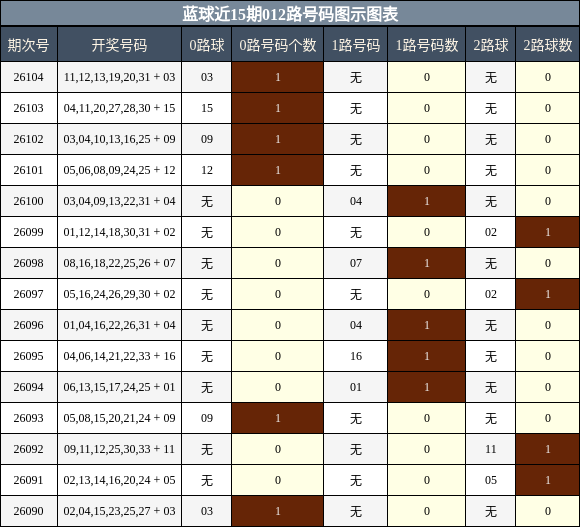Select the 0路球 column header
This screenshot has width=580, height=527.
[x=207, y=45]
